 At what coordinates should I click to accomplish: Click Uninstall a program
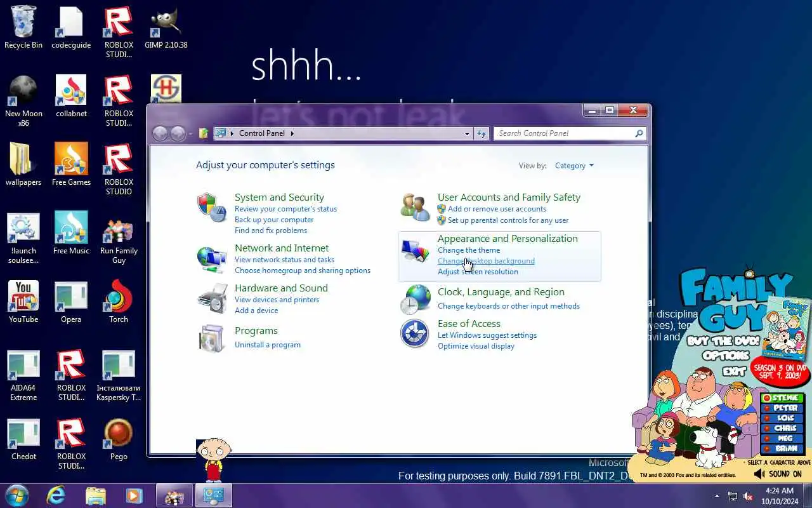[x=268, y=345]
